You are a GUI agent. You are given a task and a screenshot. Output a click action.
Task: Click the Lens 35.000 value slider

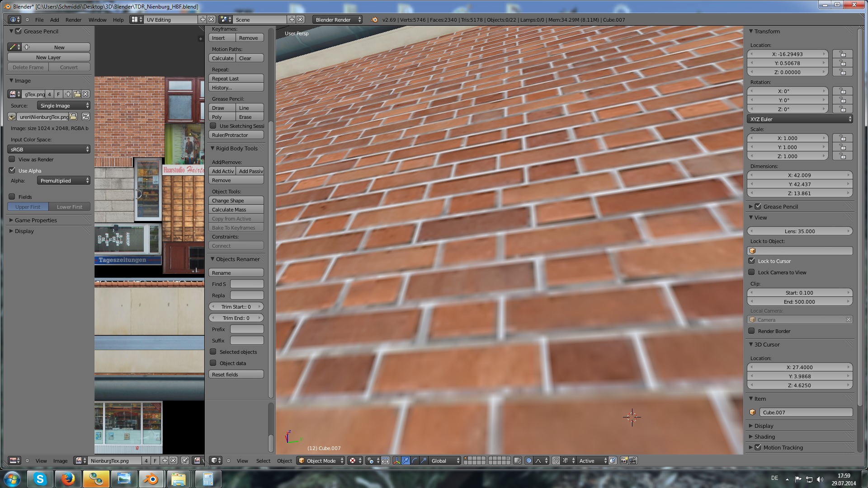(x=799, y=231)
